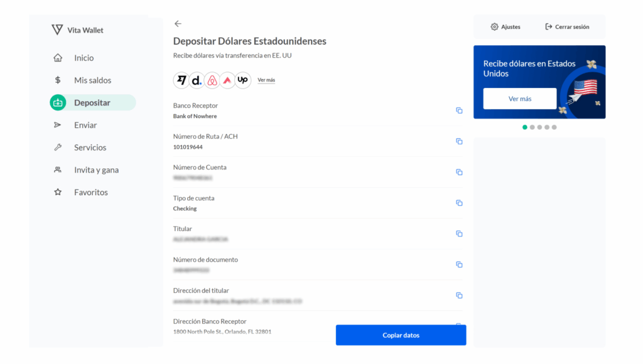Open Mis saldos in sidebar

pyautogui.click(x=92, y=80)
